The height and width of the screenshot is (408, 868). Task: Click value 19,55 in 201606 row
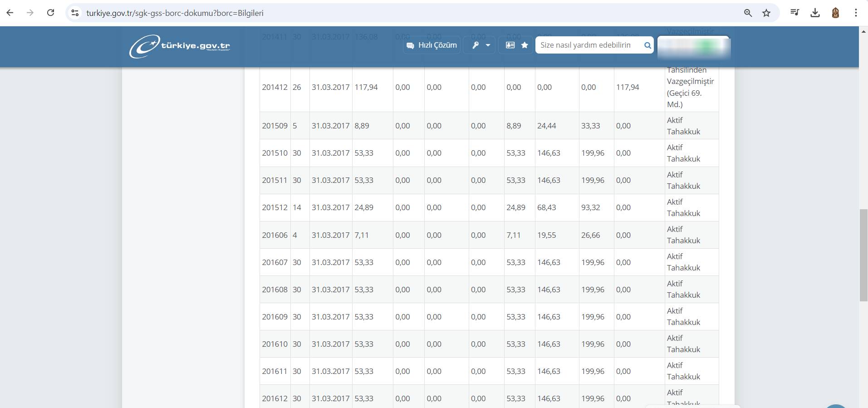pos(546,235)
